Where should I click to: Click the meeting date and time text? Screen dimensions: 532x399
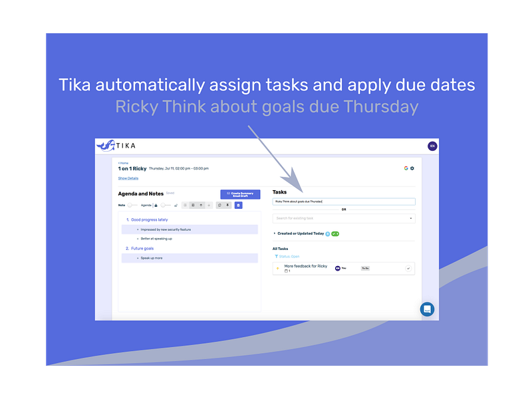(179, 169)
